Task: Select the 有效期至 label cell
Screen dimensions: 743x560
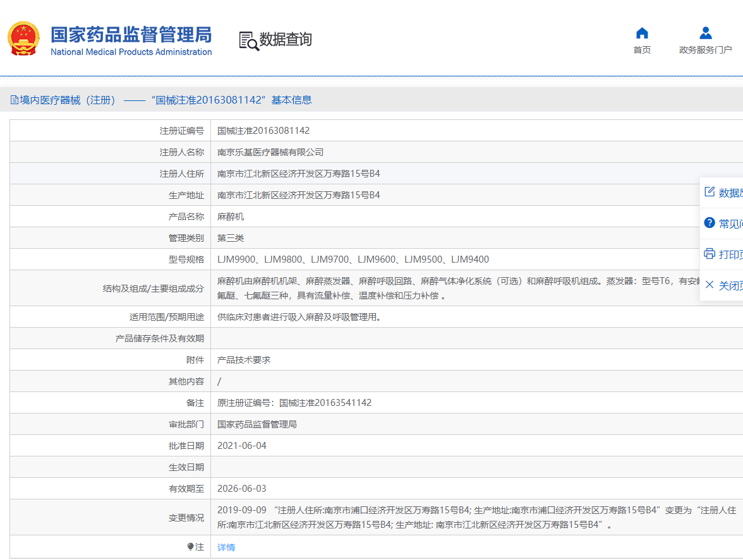Action: tap(111, 488)
